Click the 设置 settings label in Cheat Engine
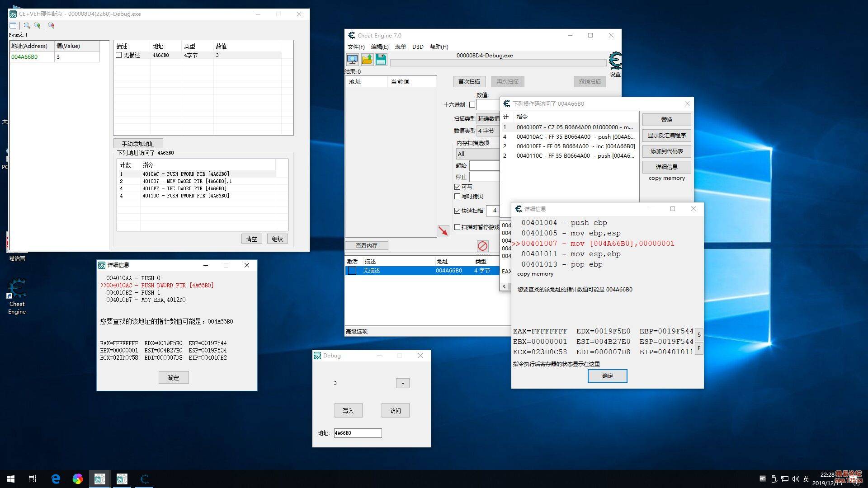Image resolution: width=868 pixels, height=488 pixels. [615, 74]
